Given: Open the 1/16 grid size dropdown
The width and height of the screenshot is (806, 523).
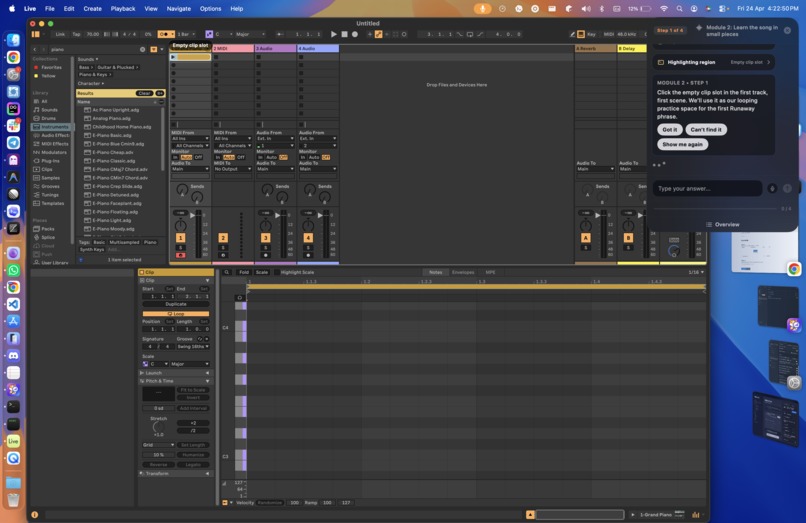Looking at the screenshot, I should 696,272.
